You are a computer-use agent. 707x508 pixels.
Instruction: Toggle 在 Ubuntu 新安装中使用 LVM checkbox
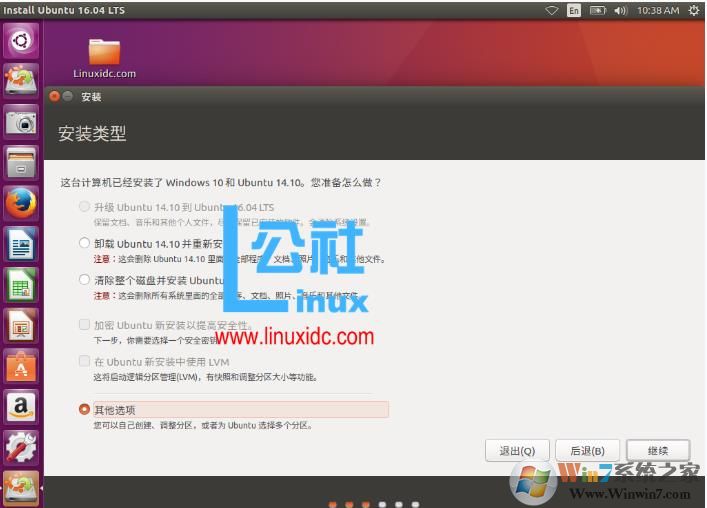tap(84, 362)
